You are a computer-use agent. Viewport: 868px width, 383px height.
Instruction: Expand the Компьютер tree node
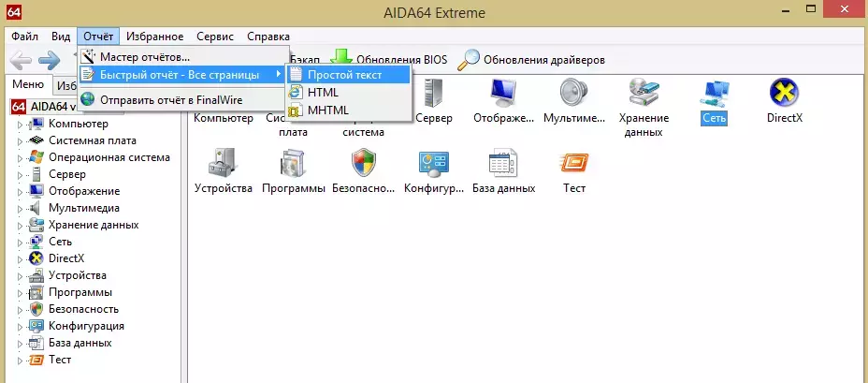coord(20,125)
